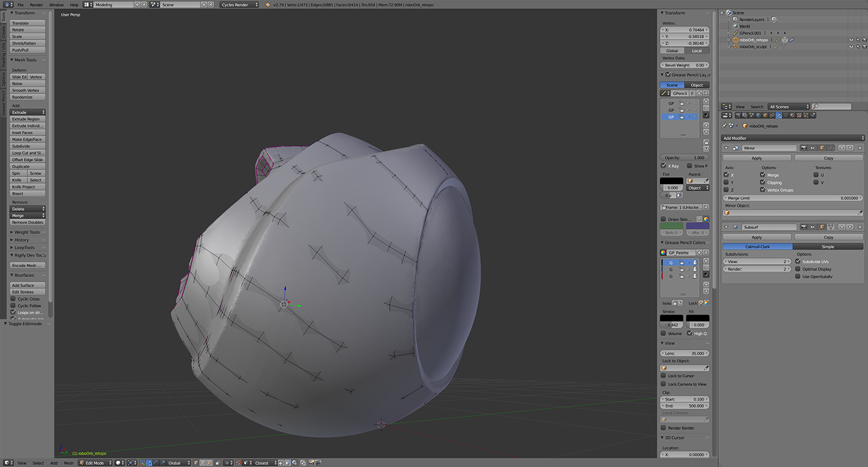Image resolution: width=868 pixels, height=467 pixels.
Task: Move the Subsurf modifier up in stack
Action: pyautogui.click(x=841, y=227)
